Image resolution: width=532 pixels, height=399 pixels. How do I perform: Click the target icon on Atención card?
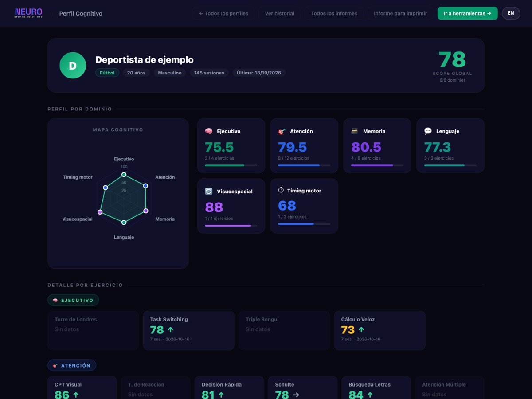point(282,131)
